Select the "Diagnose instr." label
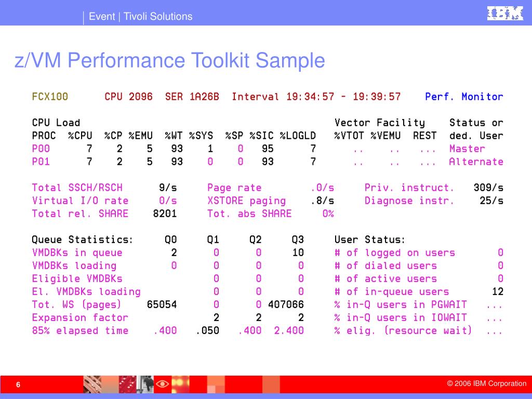Image resolution: width=532 pixels, height=399 pixels. [x=409, y=201]
